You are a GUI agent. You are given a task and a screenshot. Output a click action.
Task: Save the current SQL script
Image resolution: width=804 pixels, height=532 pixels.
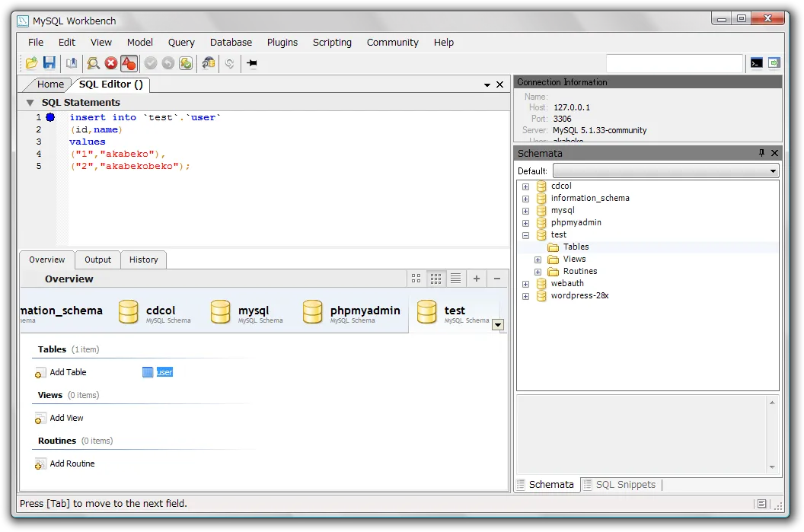50,63
